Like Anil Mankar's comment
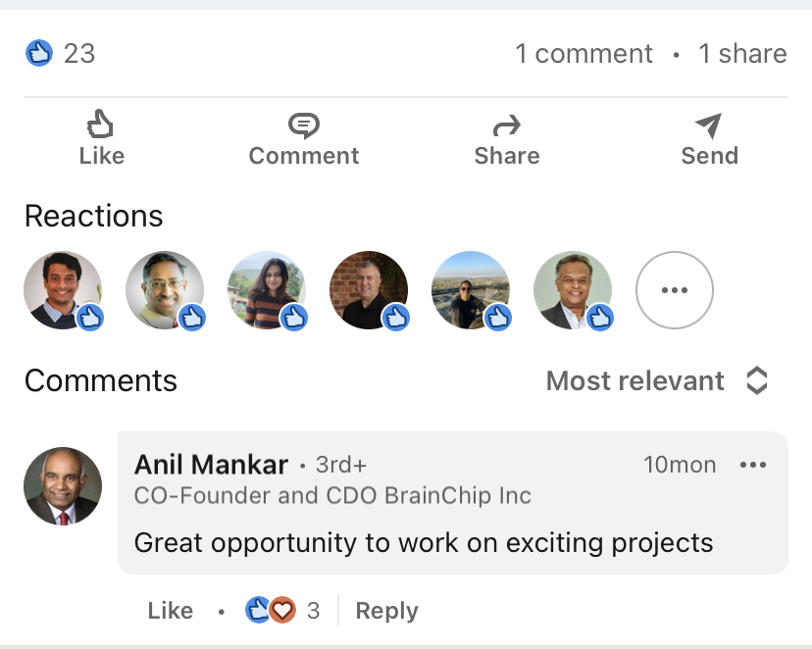The height and width of the screenshot is (649, 812). point(171,611)
